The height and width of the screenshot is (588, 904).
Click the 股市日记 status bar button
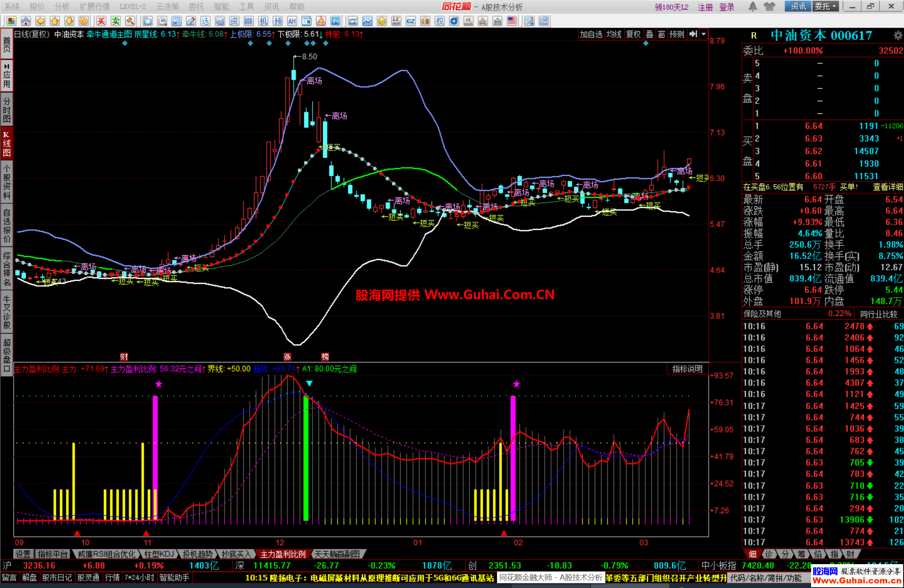point(57,578)
